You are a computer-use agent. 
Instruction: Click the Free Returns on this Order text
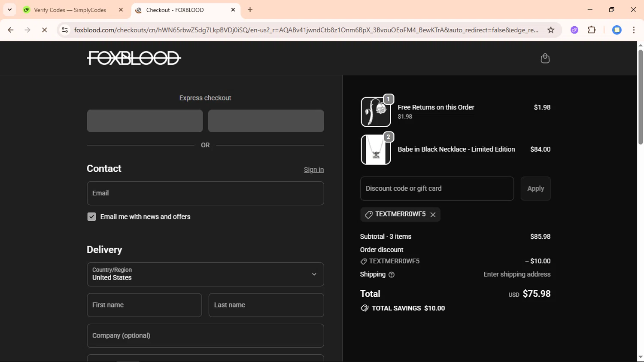pos(436,107)
